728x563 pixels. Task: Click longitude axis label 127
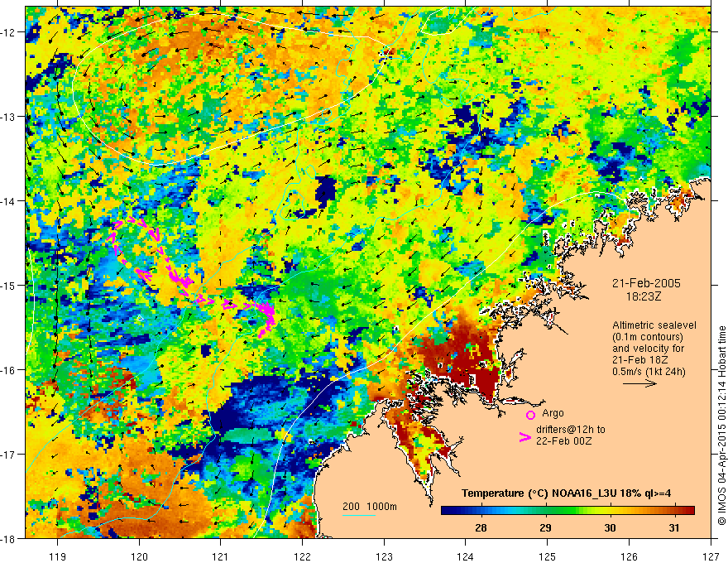tap(711, 556)
